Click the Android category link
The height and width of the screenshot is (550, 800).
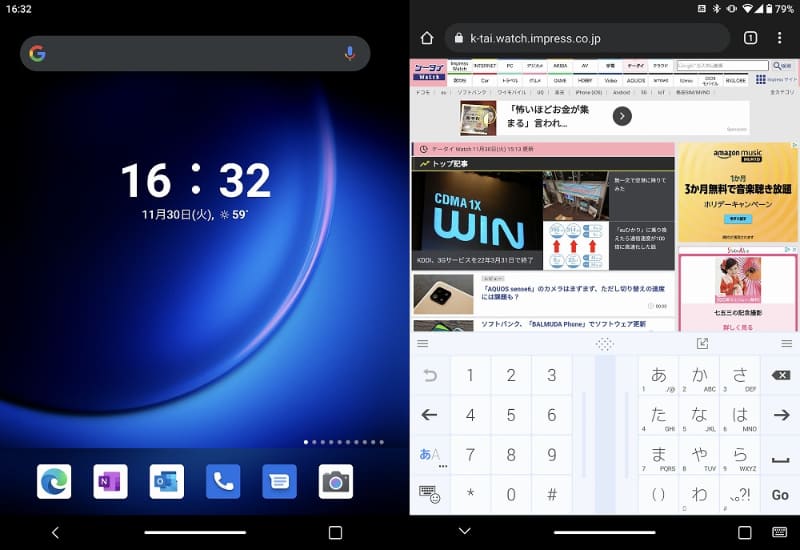point(621,93)
